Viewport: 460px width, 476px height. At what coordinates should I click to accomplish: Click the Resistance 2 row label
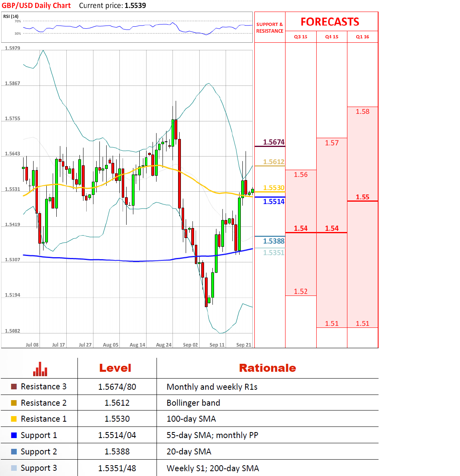tap(44, 403)
